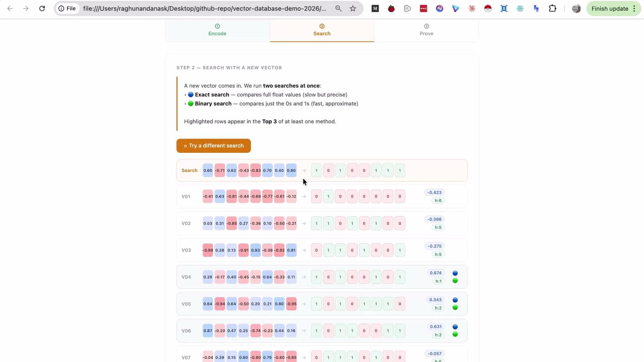644x362 pixels.
Task: Click the 0.60 cell in Search row
Action: 208,170
